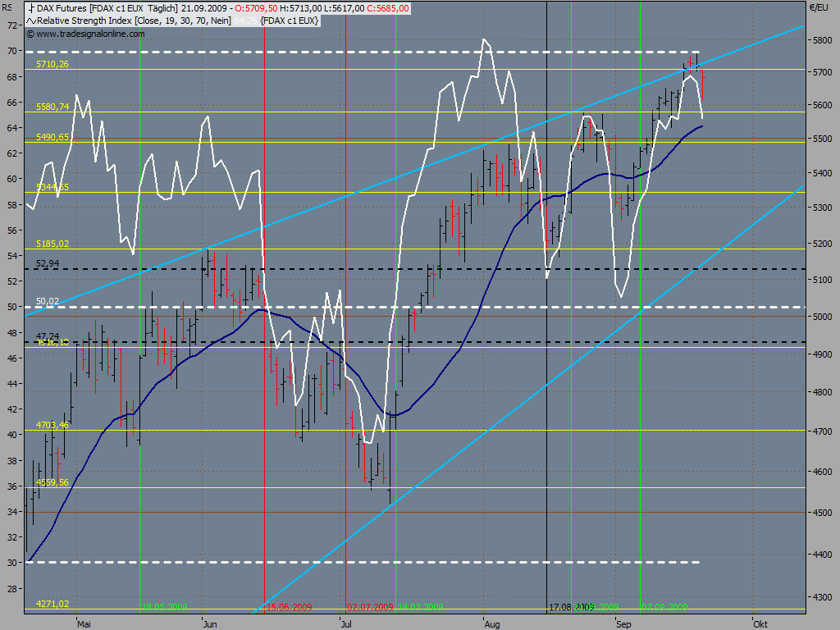Click the green 18.05.2009 date marker
Screen dimensions: 840x630
point(164,607)
